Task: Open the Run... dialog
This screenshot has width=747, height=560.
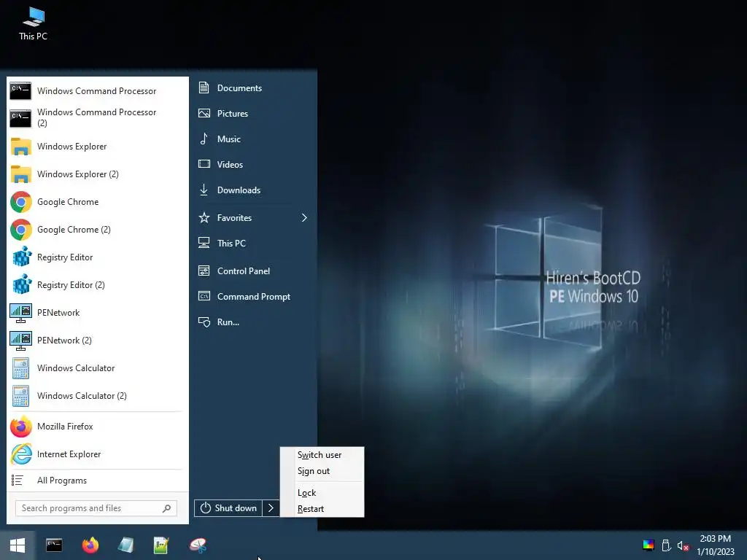Action: 253,322
